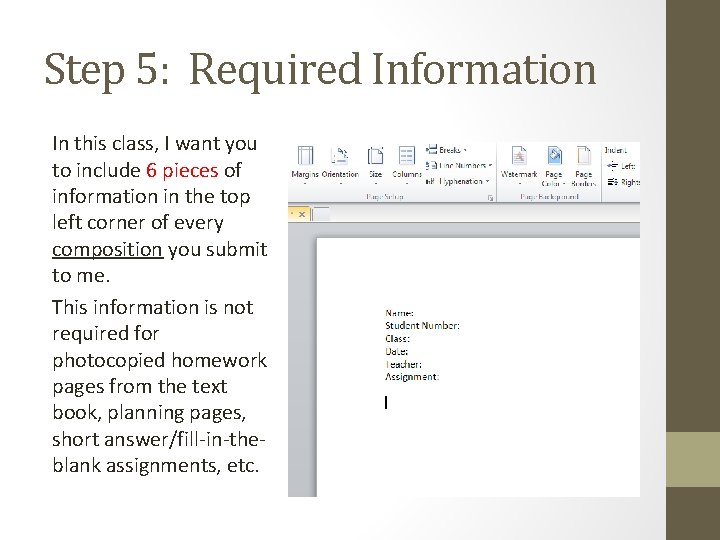Click the 'Class:' line in the document

coord(397,338)
